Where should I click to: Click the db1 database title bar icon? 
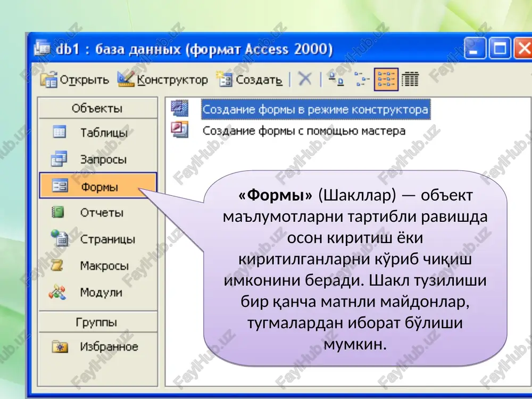coord(42,48)
